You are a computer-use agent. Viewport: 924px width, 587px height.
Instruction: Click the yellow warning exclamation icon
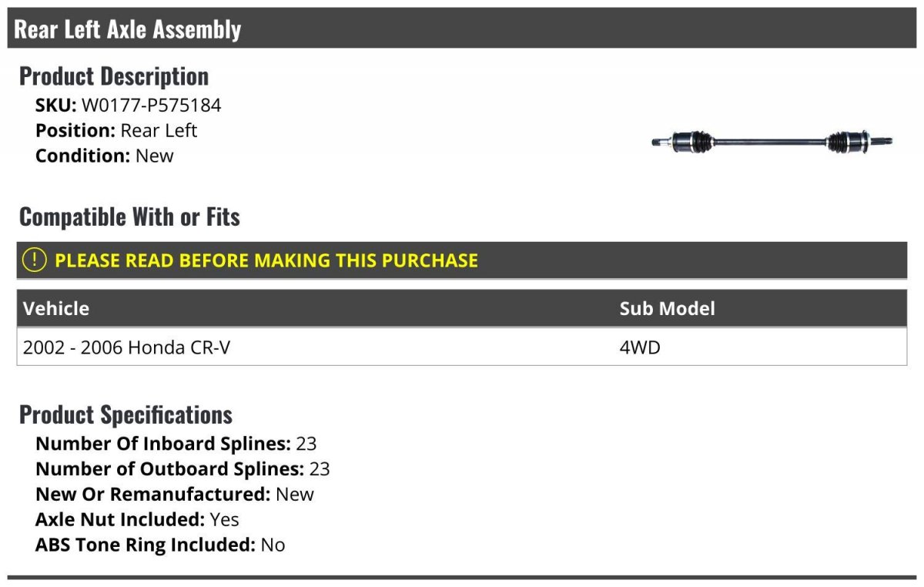coord(35,260)
